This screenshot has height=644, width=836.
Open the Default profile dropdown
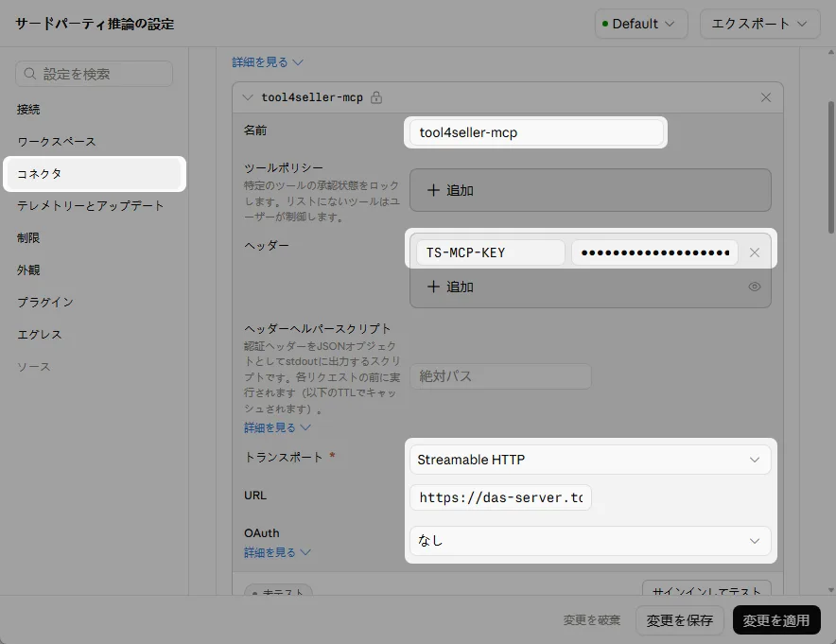click(641, 24)
